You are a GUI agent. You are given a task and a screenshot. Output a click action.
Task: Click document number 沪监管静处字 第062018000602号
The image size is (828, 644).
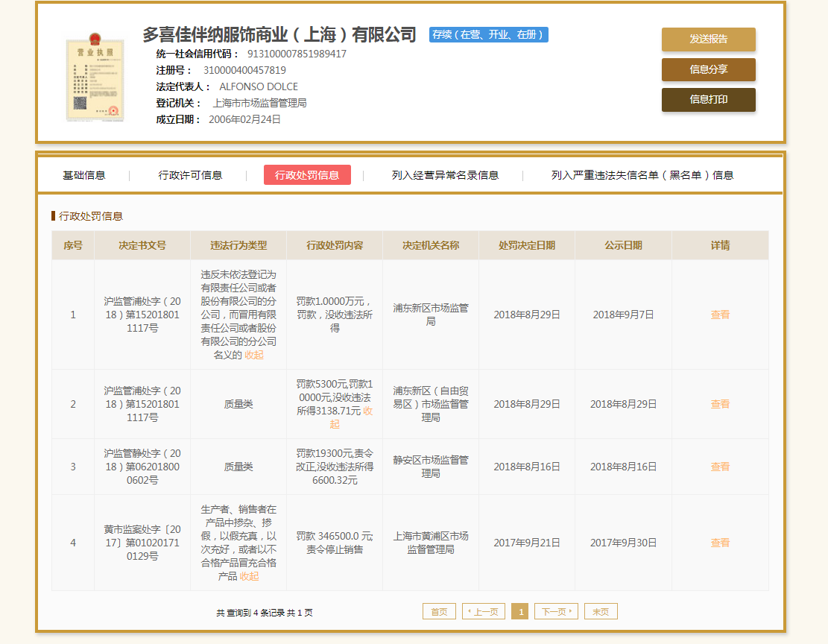pyautogui.click(x=142, y=467)
